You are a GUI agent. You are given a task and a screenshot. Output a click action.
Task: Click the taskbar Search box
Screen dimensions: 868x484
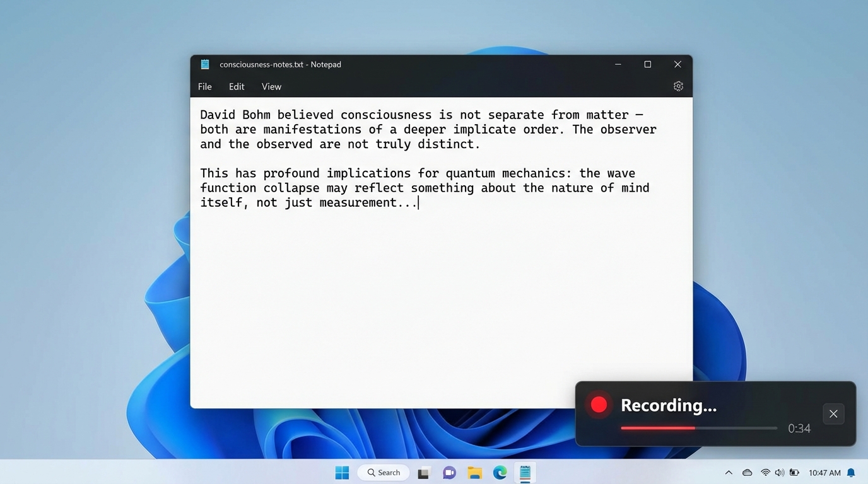[x=384, y=473]
